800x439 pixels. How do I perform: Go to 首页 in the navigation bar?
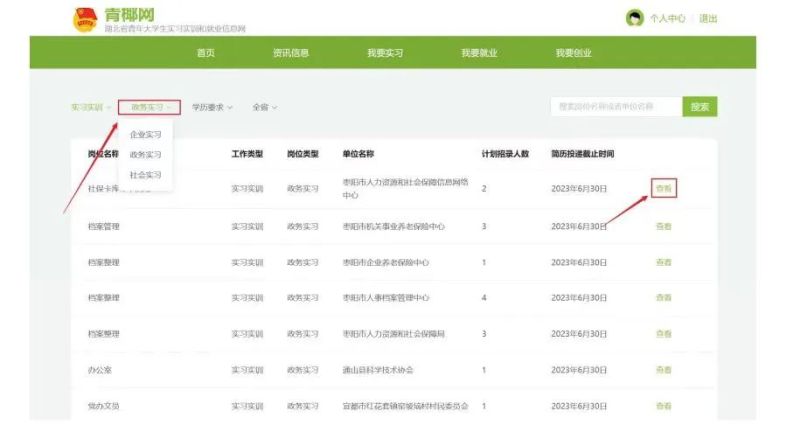(206, 53)
